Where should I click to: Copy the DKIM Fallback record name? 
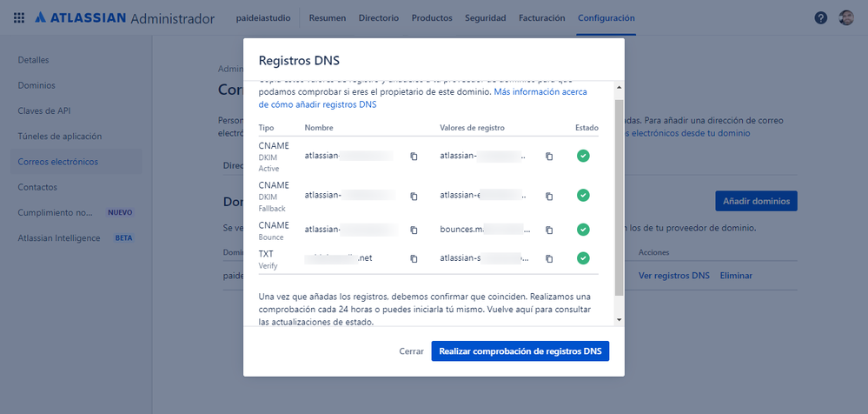point(414,196)
